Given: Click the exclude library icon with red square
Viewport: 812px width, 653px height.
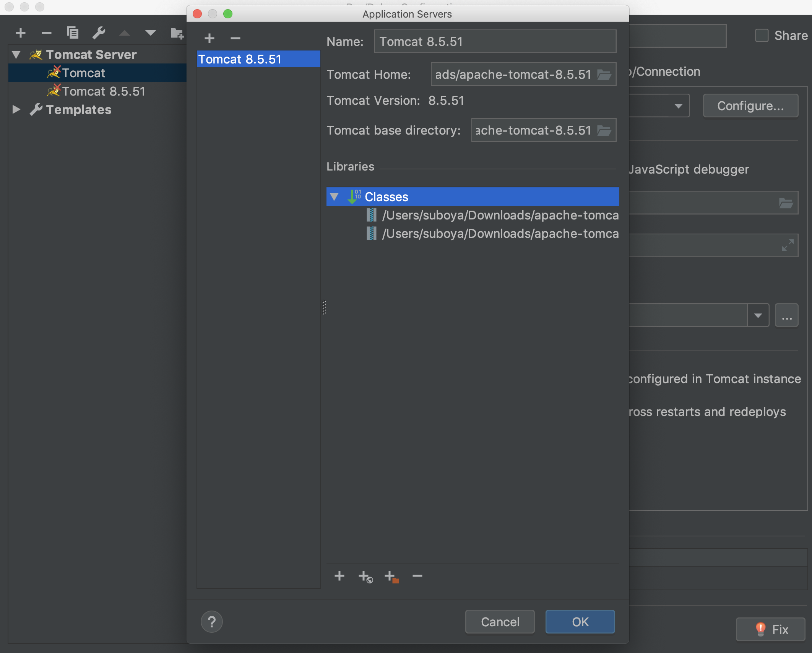Looking at the screenshot, I should tap(391, 577).
